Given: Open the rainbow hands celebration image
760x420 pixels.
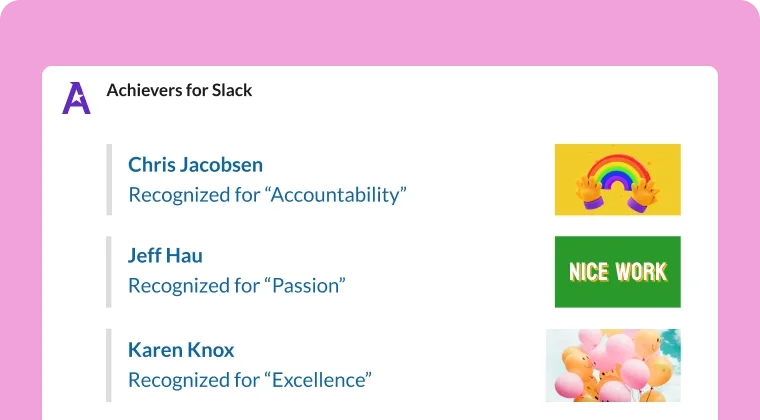Looking at the screenshot, I should [x=617, y=179].
